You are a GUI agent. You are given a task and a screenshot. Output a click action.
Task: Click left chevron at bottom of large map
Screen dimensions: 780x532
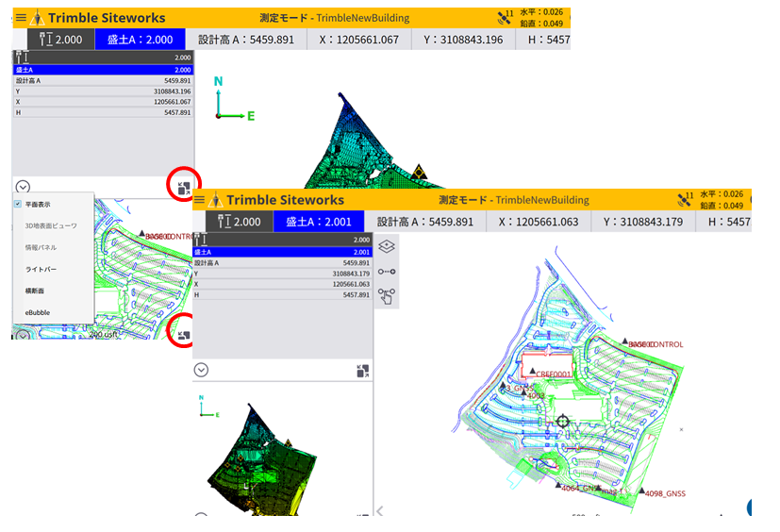pos(379,511)
